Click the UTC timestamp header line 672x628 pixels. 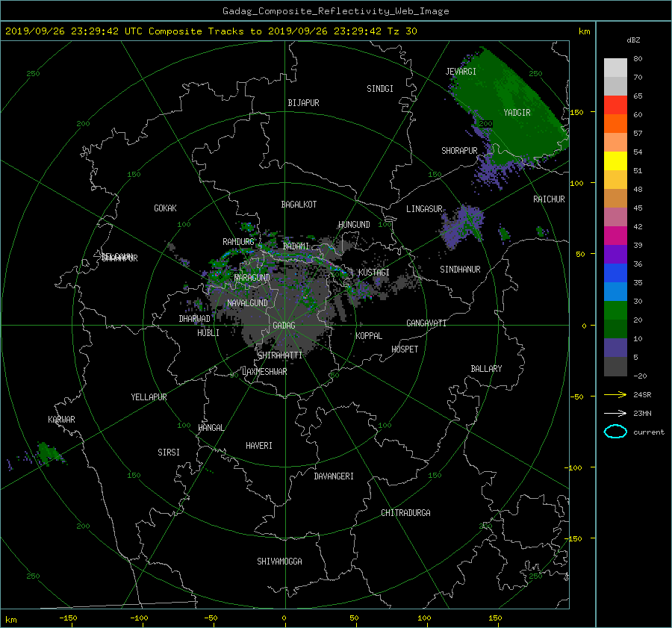coord(211,31)
